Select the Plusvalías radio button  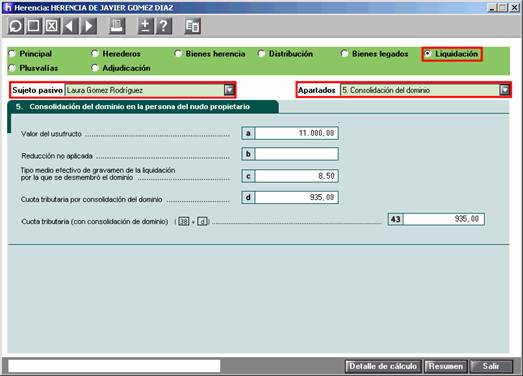[12, 68]
